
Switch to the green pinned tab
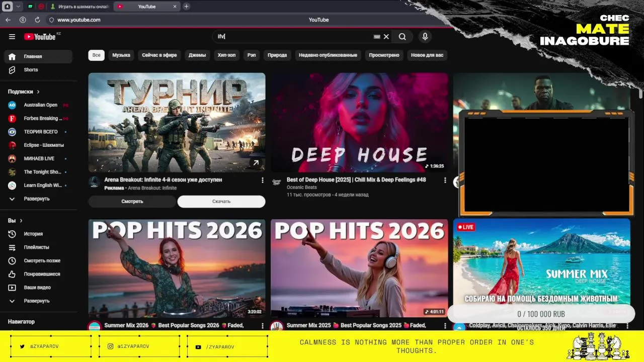click(30, 7)
